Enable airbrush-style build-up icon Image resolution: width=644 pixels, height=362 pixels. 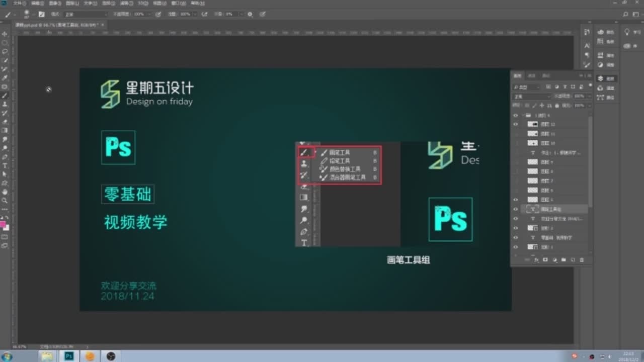pyautogui.click(x=205, y=14)
